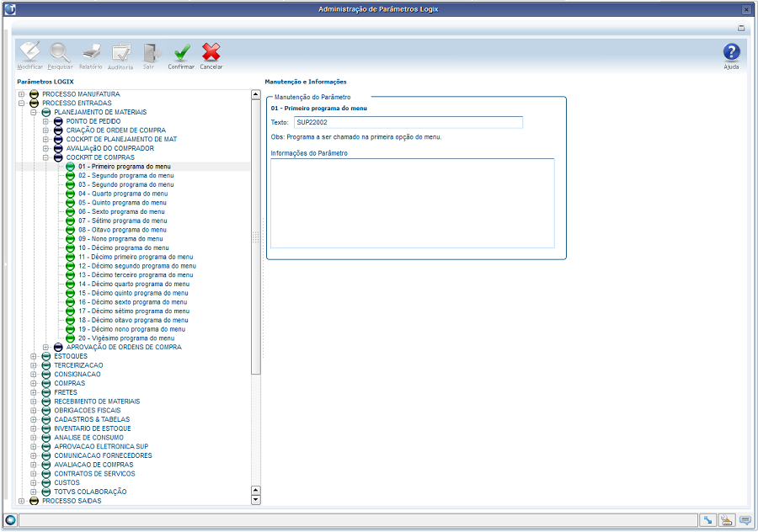Select 07 - Sétimo programa do menu

(123, 221)
